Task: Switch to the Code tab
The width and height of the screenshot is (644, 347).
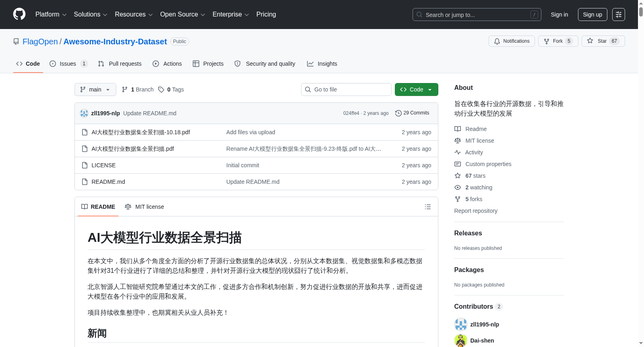Action: click(x=28, y=64)
